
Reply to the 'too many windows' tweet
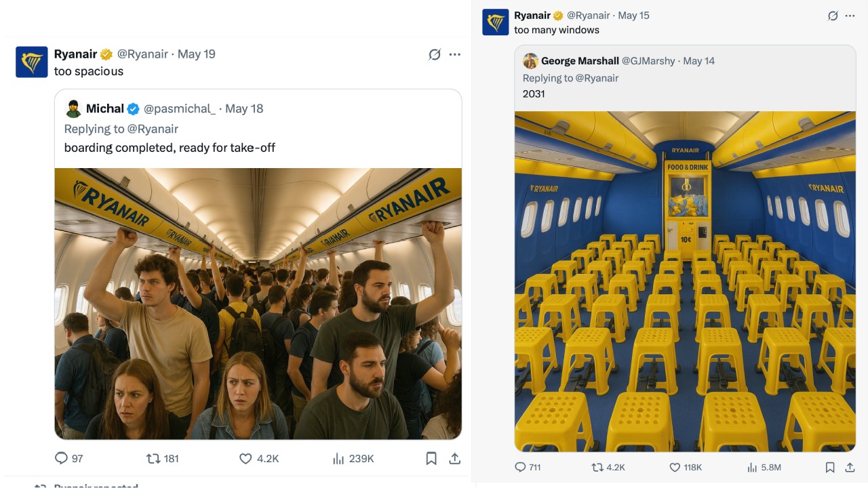tap(521, 467)
